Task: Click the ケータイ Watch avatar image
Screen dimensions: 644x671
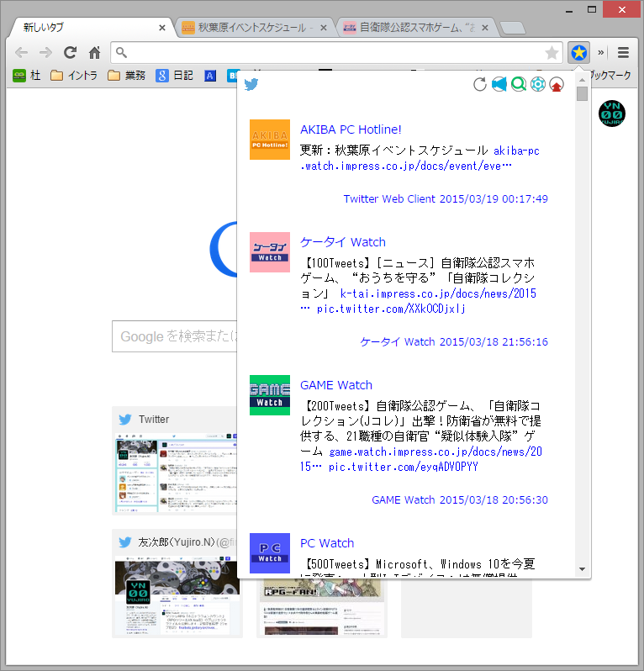Action: [270, 252]
